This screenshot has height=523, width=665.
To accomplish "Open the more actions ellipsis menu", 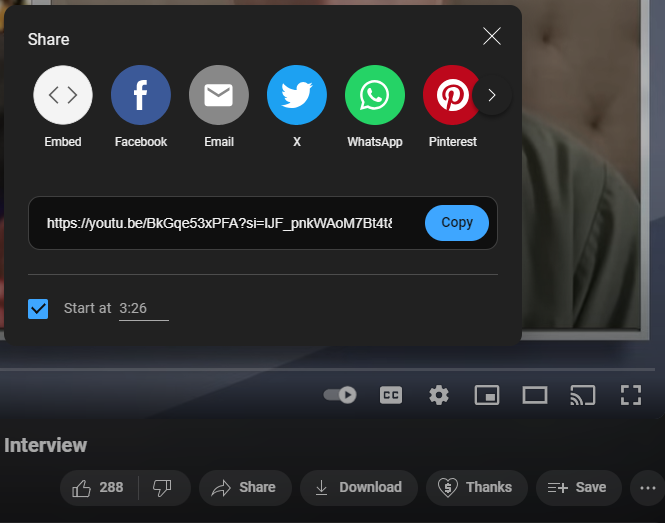I will [x=647, y=488].
